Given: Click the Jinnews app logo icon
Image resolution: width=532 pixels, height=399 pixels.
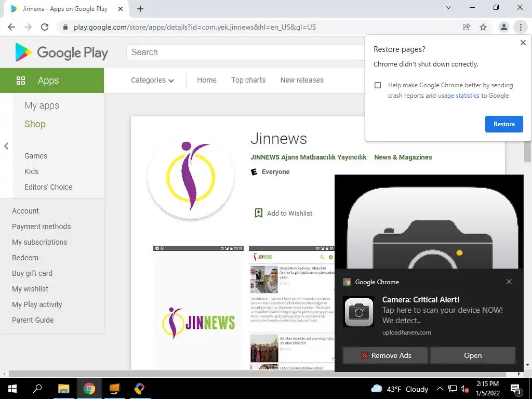Looking at the screenshot, I should pos(191,177).
